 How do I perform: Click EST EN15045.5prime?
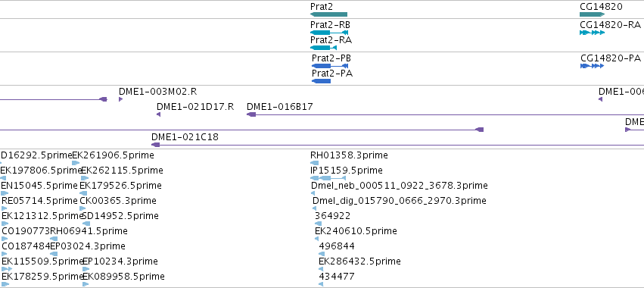pos(4,193)
